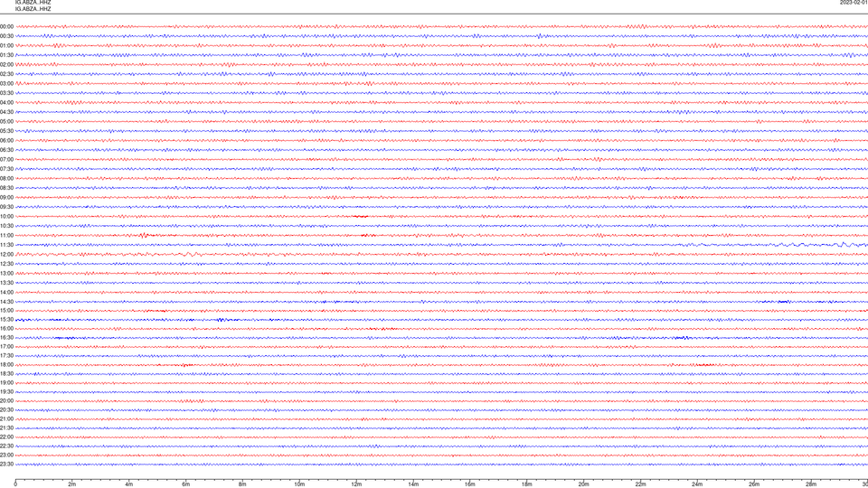Image resolution: width=868 pixels, height=488 pixels.
Task: Click the 08:00 time label
Action: click(6, 179)
